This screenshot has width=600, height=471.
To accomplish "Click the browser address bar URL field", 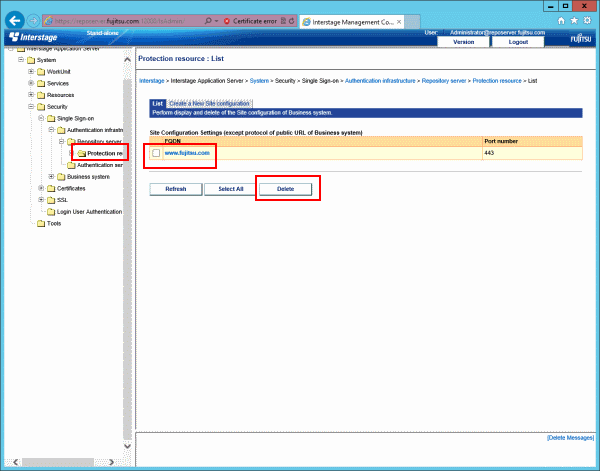I will pyautogui.click(x=124, y=21).
